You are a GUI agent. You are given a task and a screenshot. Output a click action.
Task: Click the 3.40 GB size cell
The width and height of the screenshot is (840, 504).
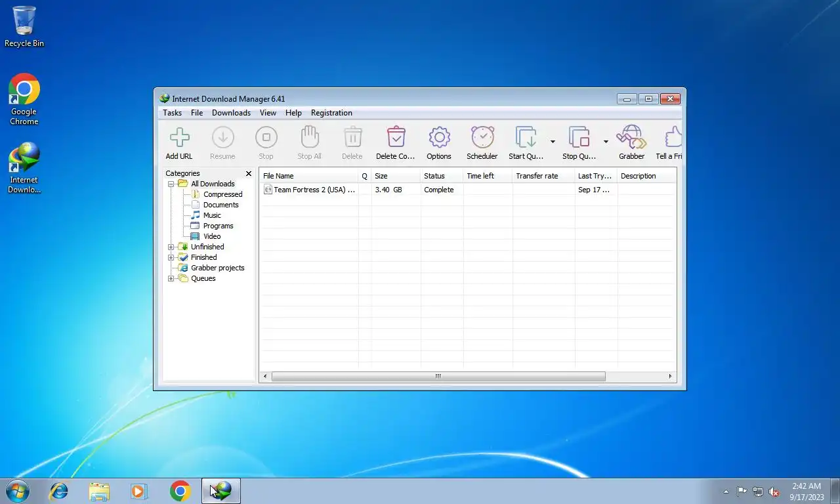tap(388, 190)
